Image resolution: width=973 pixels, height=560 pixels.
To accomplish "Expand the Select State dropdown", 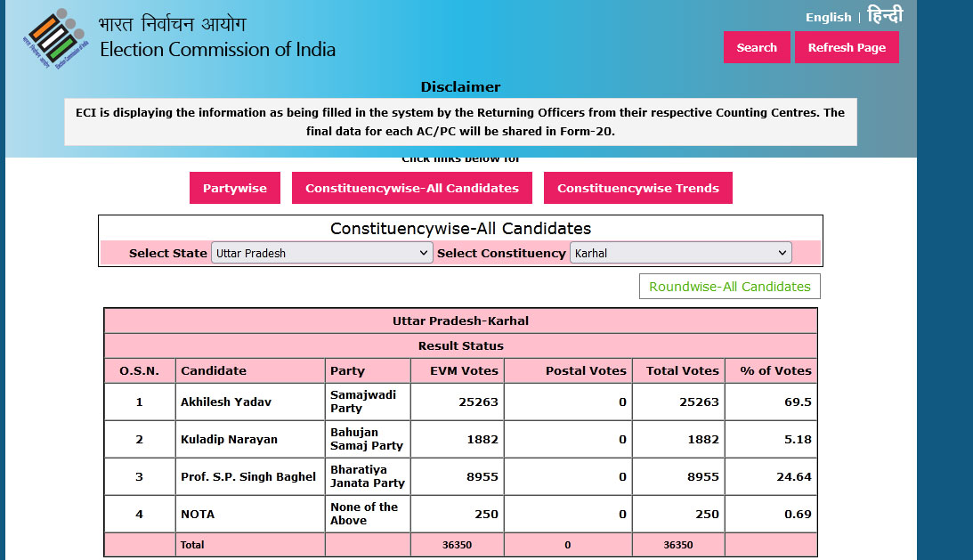I will click(x=321, y=253).
